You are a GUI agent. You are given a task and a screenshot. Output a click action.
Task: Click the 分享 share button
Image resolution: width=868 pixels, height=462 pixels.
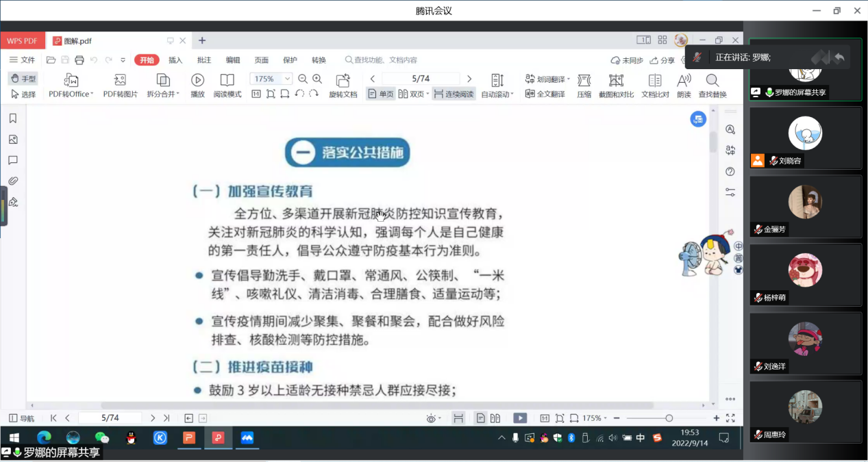662,60
